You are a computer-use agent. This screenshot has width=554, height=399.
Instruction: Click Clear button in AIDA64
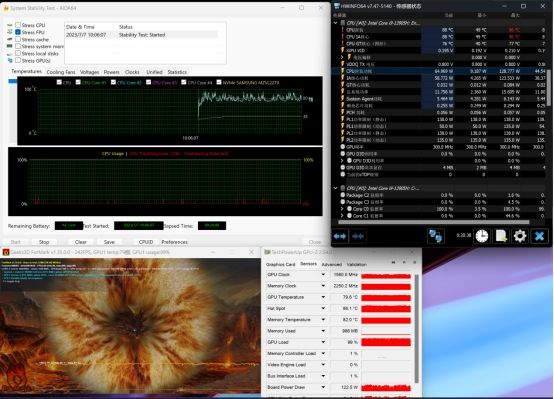point(81,242)
